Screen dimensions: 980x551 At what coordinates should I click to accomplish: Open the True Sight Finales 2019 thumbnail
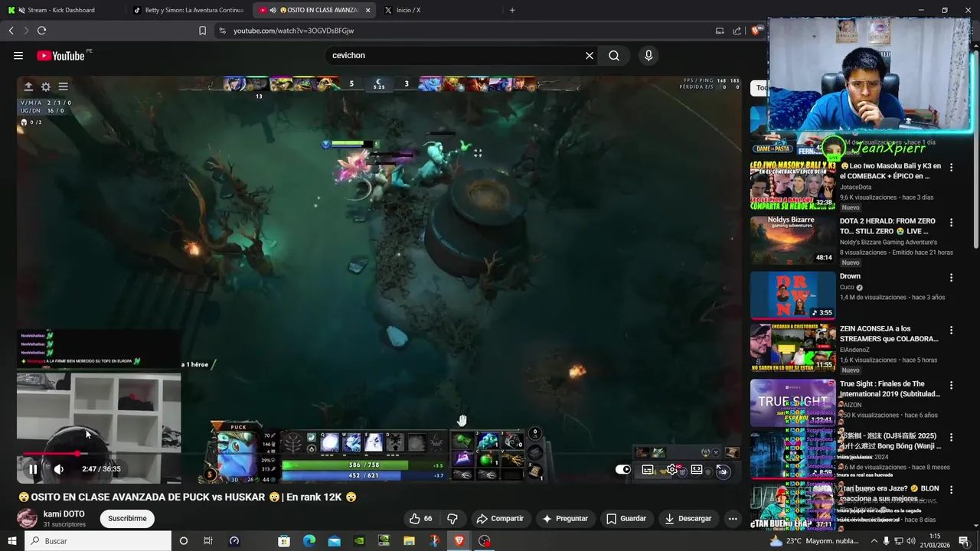point(792,403)
